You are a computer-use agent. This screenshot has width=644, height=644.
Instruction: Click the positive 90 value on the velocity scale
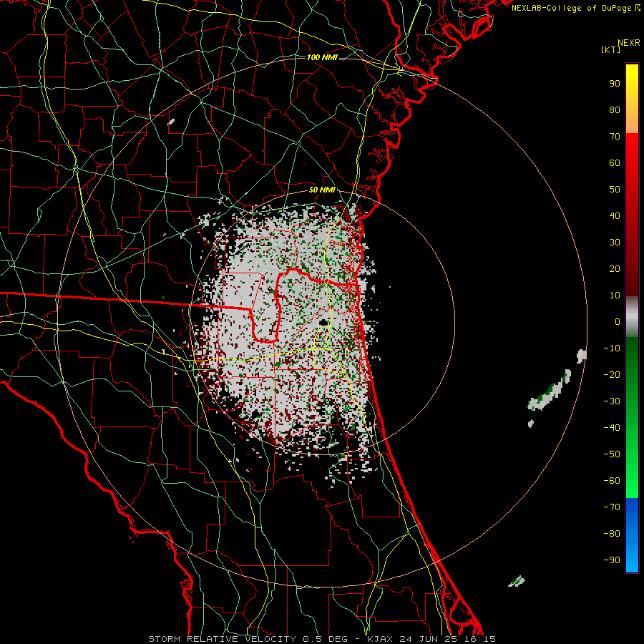[x=615, y=84]
